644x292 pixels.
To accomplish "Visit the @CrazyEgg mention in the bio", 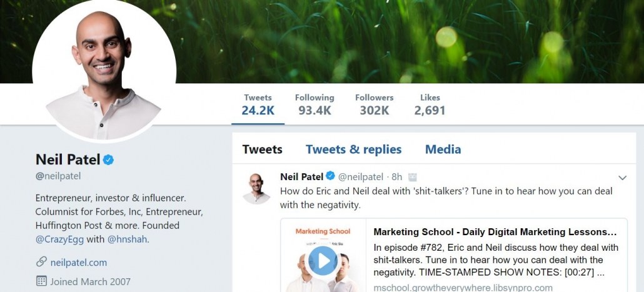I will [x=62, y=239].
